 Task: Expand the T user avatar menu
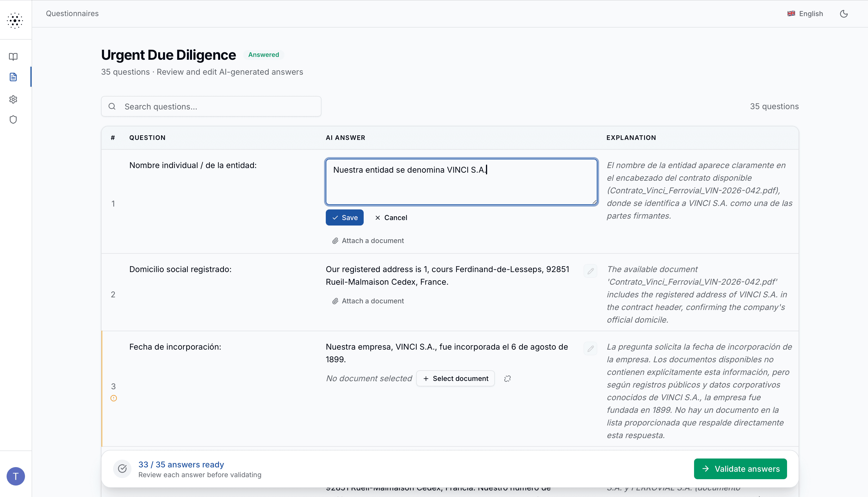point(15,476)
